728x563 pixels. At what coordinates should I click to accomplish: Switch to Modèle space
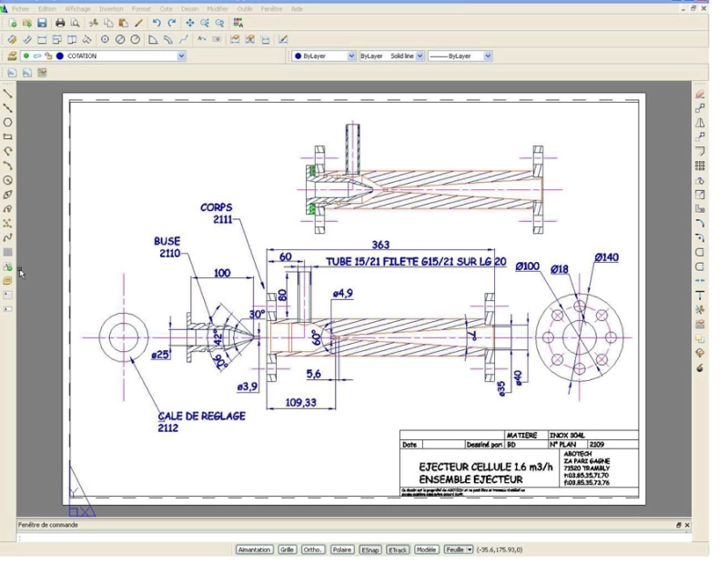[426, 549]
